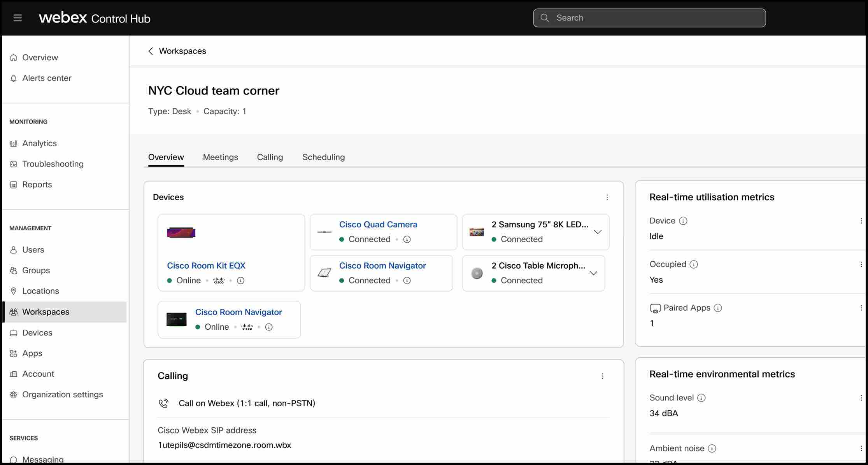The width and height of the screenshot is (868, 465).
Task: Click the Workspaces breadcrumb link
Action: coord(182,51)
